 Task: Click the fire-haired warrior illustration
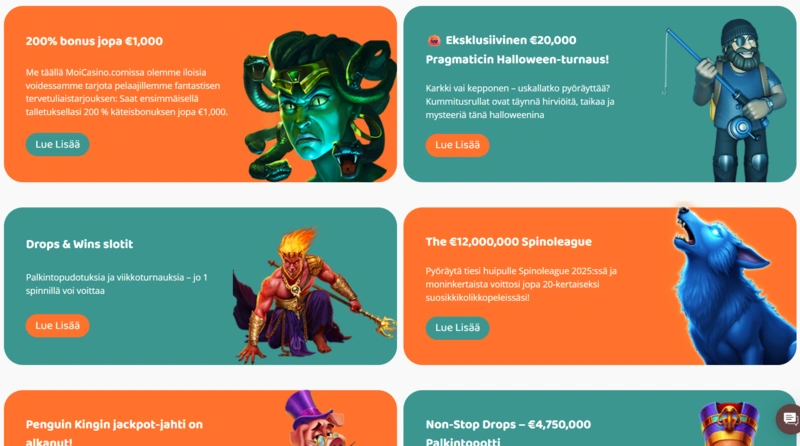[314, 295]
